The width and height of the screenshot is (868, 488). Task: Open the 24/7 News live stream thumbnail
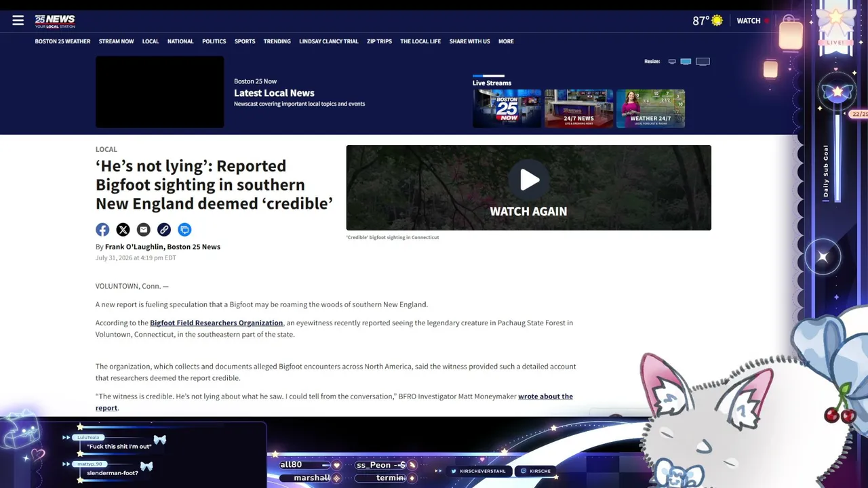tap(579, 108)
